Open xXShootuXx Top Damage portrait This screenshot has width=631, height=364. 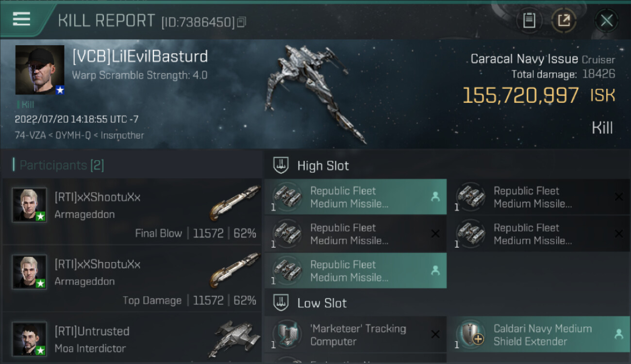point(30,272)
